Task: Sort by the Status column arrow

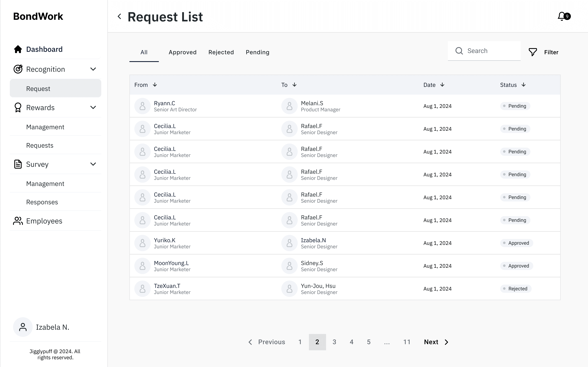Action: pyautogui.click(x=524, y=85)
